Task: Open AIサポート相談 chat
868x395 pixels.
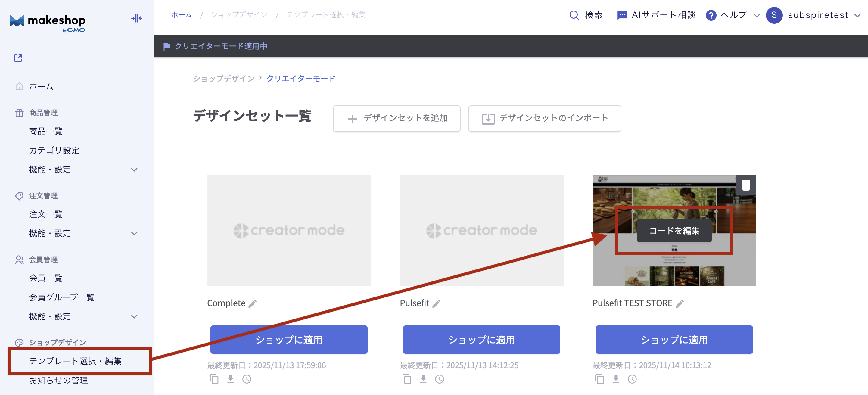Action: coord(656,15)
